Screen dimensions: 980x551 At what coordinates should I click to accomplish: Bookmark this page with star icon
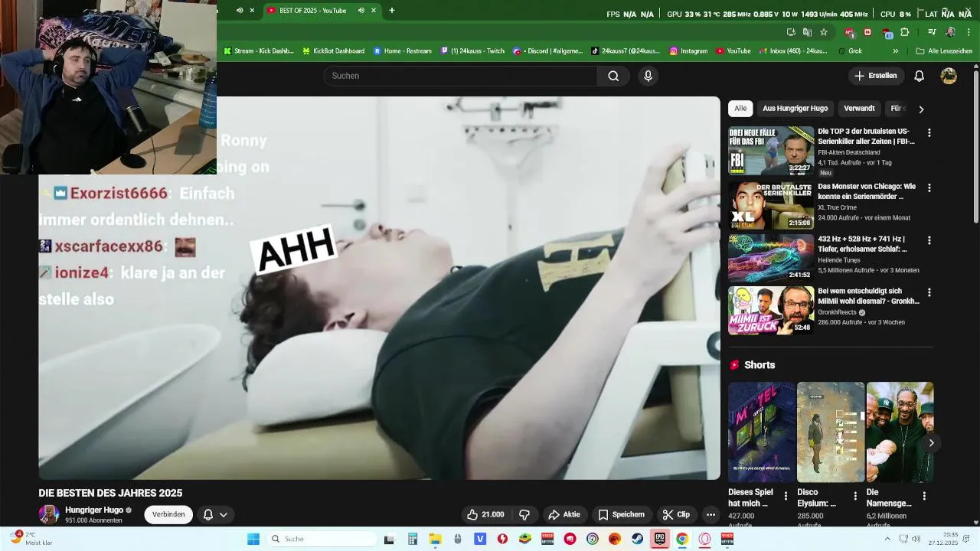pyautogui.click(x=824, y=32)
